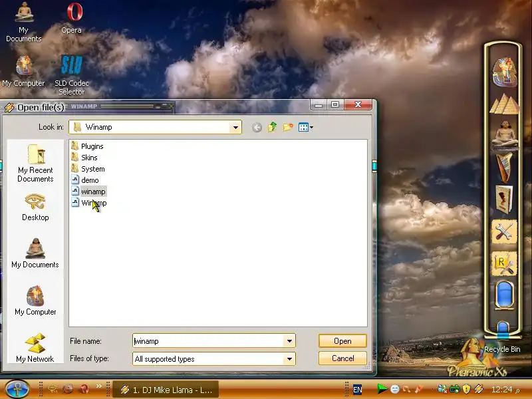Select My Computer in places bar

pyautogui.click(x=35, y=301)
